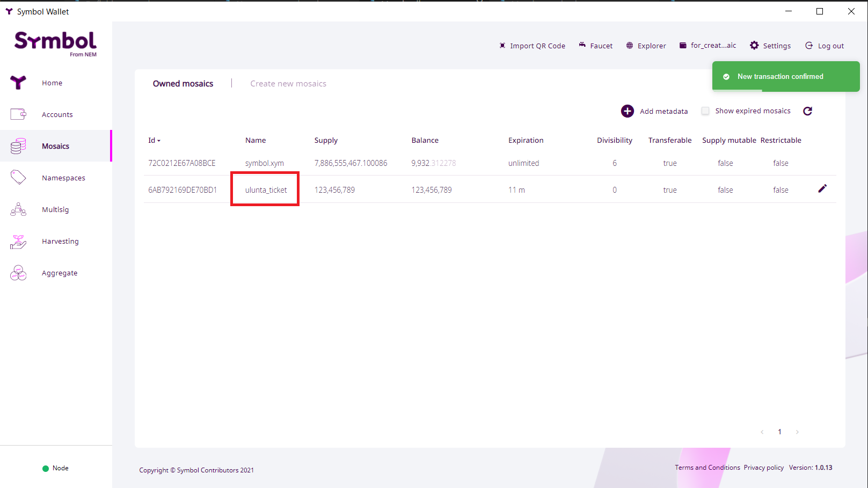Viewport: 868px width, 488px height.
Task: Click the ulunta_ticket name cell
Action: click(266, 190)
